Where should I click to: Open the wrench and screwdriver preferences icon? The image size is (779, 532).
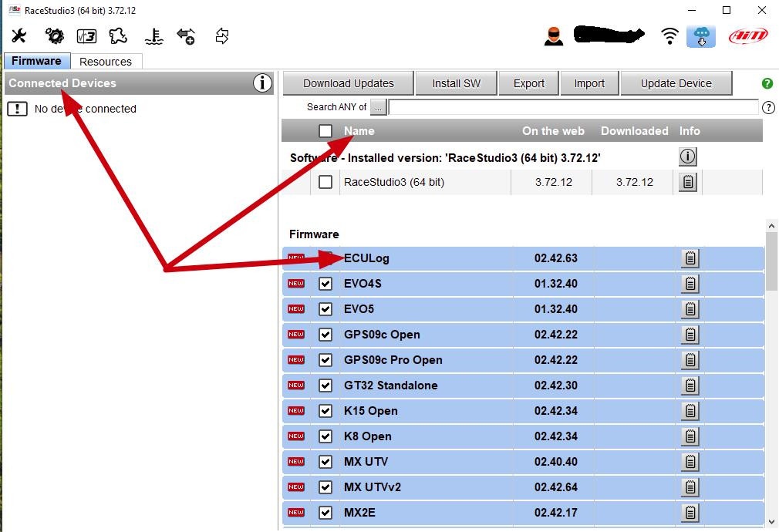(x=19, y=35)
